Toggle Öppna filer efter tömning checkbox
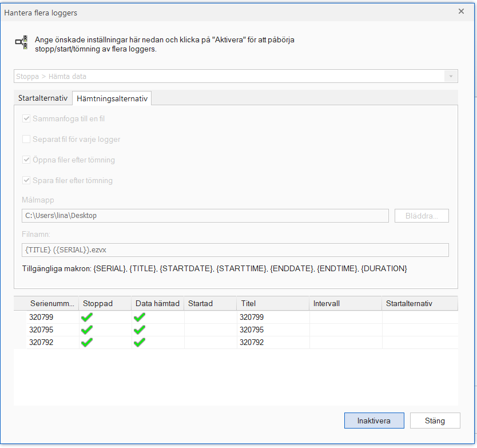 [x=26, y=160]
